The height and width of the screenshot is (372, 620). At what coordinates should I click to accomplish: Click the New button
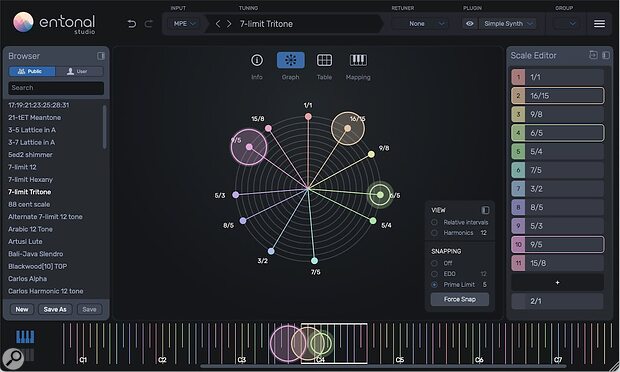pyautogui.click(x=22, y=309)
